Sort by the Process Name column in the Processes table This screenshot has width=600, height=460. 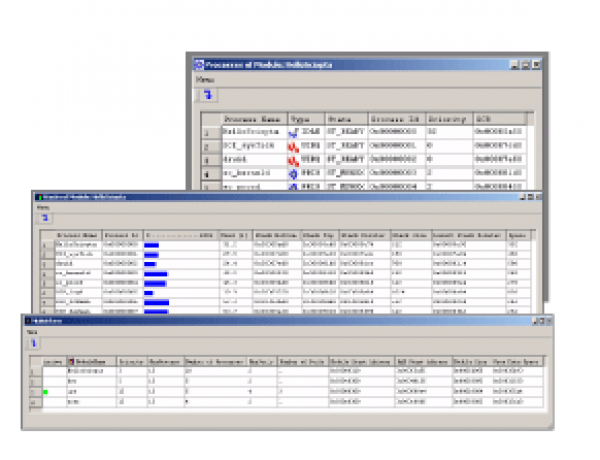point(252,117)
